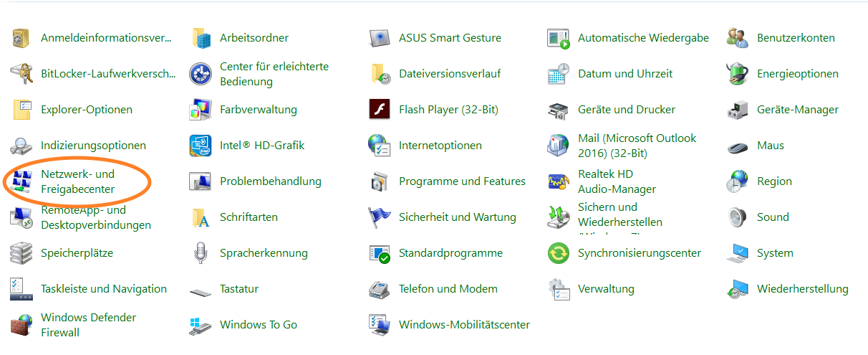
Task: Open the Synchronisierungscenter green sync icon
Action: click(x=559, y=253)
